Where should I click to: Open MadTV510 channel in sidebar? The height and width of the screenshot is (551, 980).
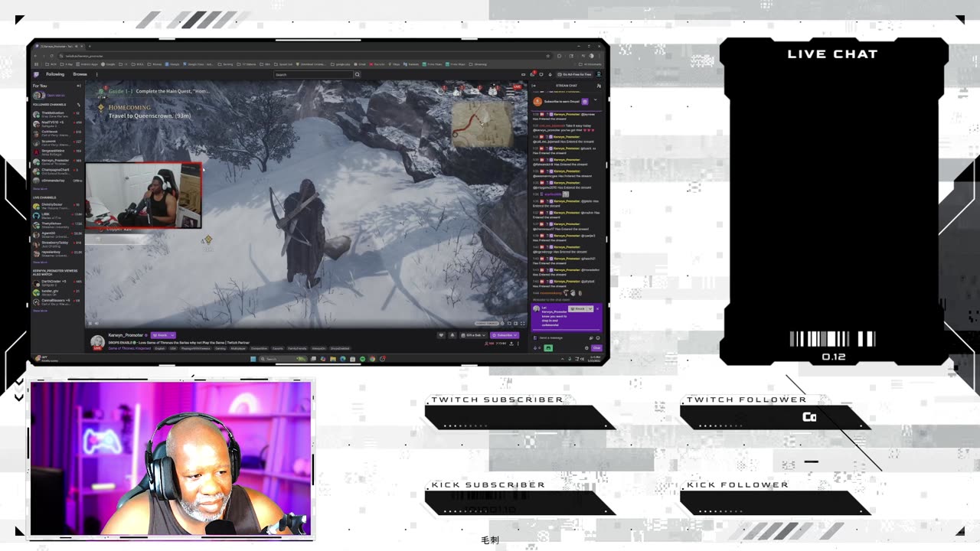57,123
